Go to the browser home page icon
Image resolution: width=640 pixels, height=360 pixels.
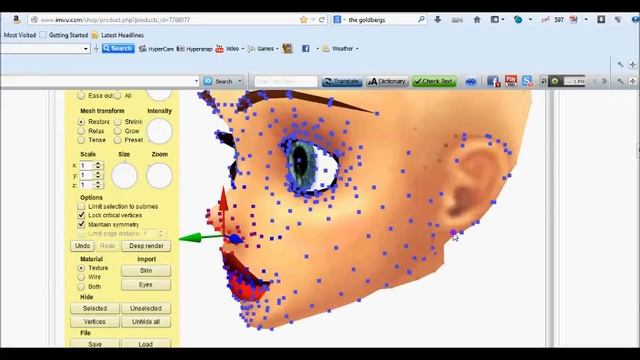click(x=477, y=19)
